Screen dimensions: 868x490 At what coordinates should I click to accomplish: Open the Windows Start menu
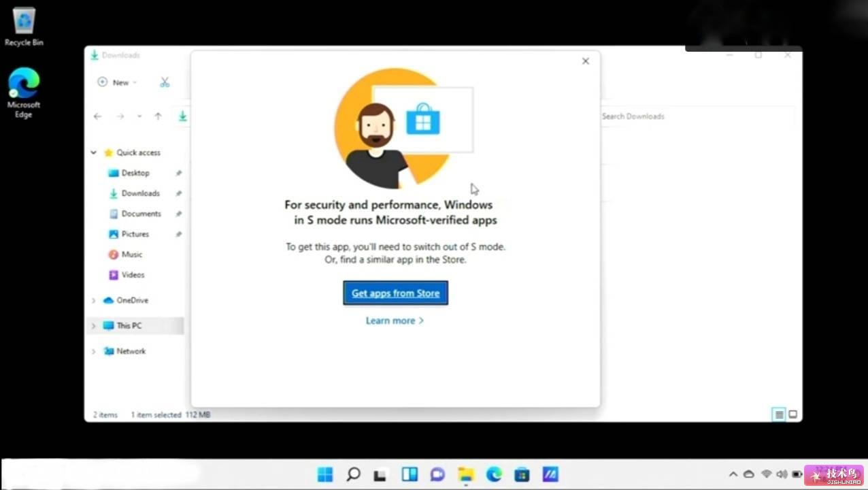(325, 474)
